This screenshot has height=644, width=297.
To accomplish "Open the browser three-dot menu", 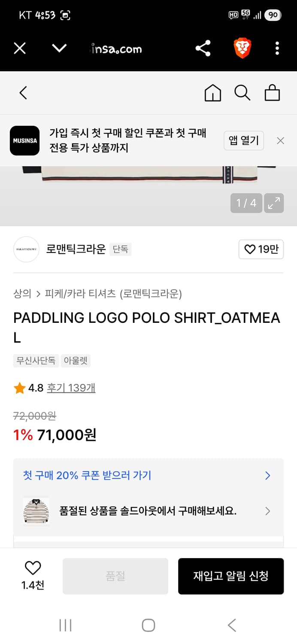I will 277,48.
